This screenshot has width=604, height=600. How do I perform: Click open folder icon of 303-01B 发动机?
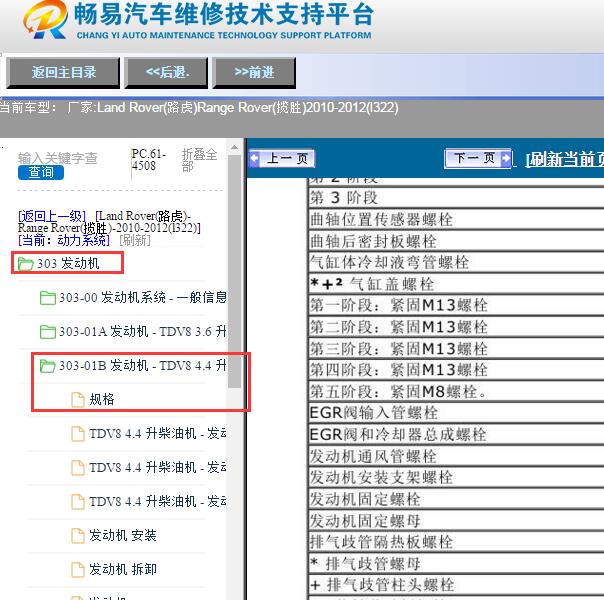tap(48, 366)
